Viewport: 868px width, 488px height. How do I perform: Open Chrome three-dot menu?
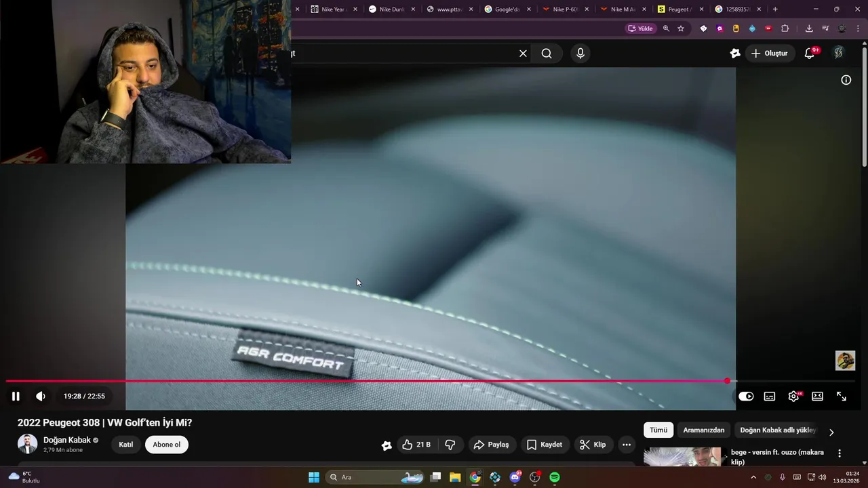pyautogui.click(x=858, y=28)
